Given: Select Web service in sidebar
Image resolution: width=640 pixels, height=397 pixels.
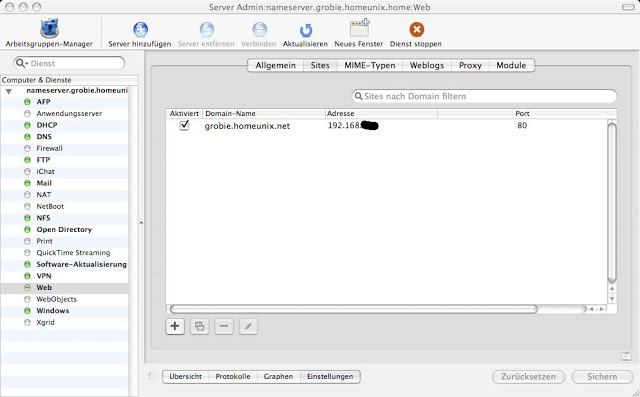Looking at the screenshot, I should (x=44, y=288).
